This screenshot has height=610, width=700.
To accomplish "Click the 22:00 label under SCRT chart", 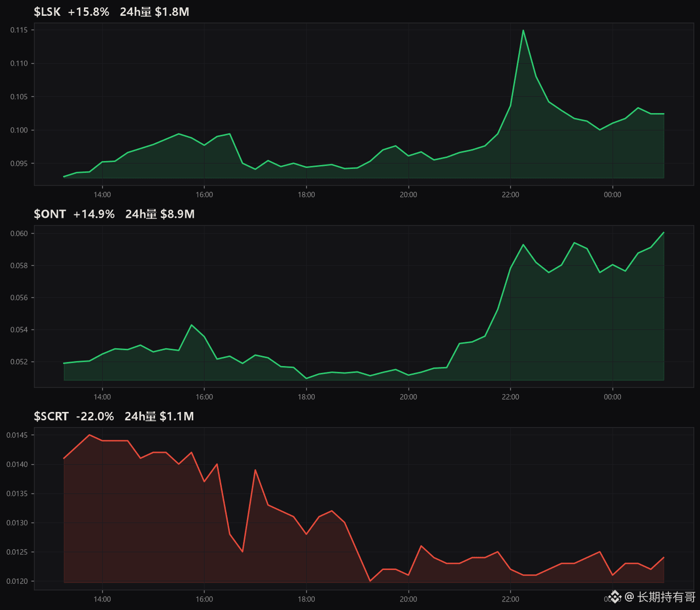I will [x=510, y=599].
